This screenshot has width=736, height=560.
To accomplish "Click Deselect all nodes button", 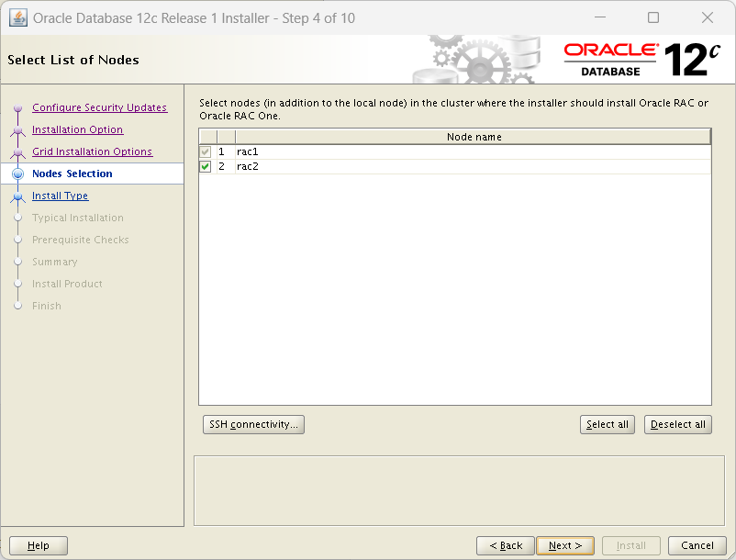I will 678,424.
